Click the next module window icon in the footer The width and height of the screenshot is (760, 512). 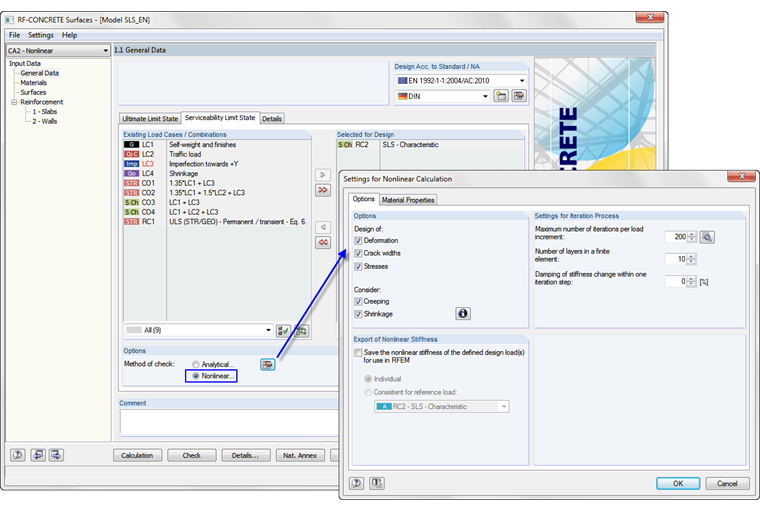[56, 455]
